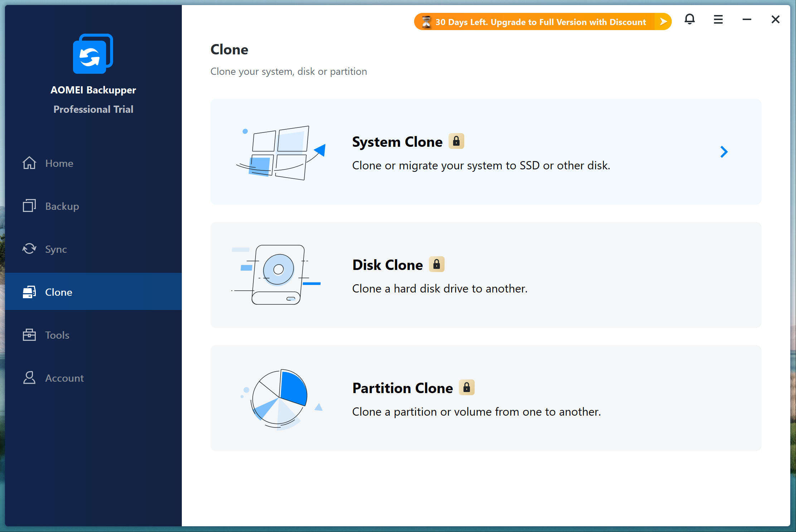The image size is (796, 532).
Task: Click the 'AOMEI Backupper' title text
Action: [x=93, y=90]
